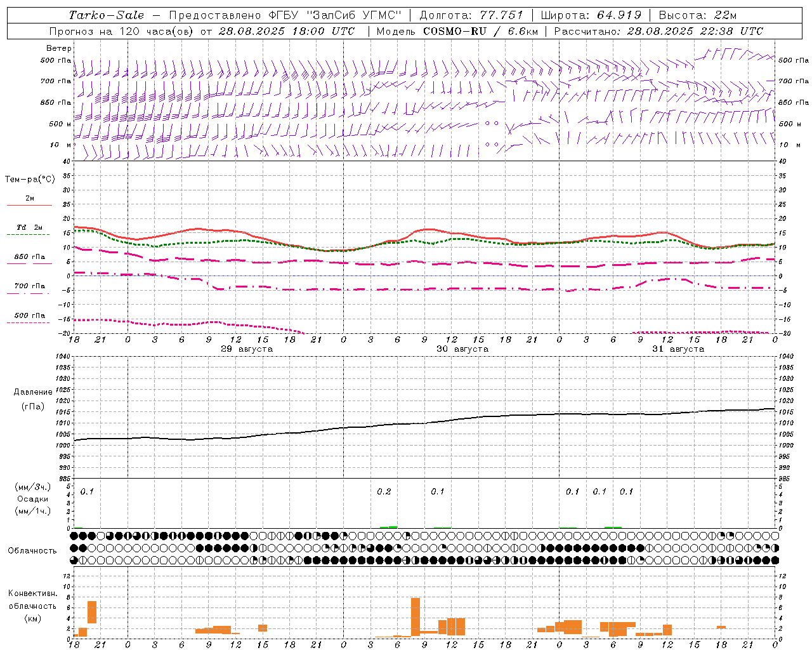812x650 pixels.
Task: Click the Конвективн. convective cloud label
Action: 32,594
